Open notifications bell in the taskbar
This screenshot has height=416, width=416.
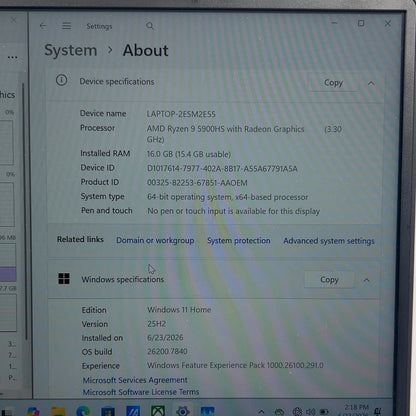point(378,412)
